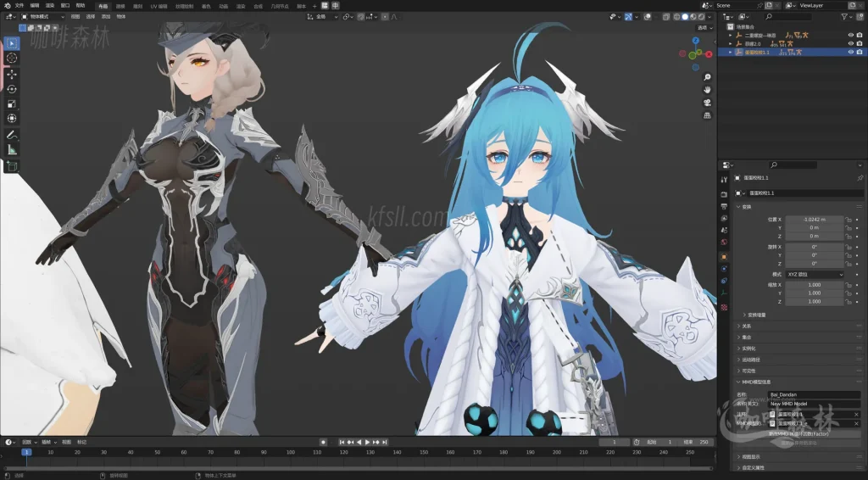This screenshot has height=480, width=868.
Task: Select the Rotate tool in left toolbar
Action: point(12,89)
